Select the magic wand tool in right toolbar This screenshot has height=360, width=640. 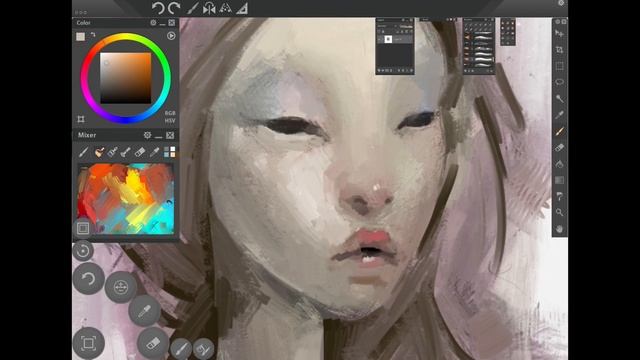click(560, 99)
